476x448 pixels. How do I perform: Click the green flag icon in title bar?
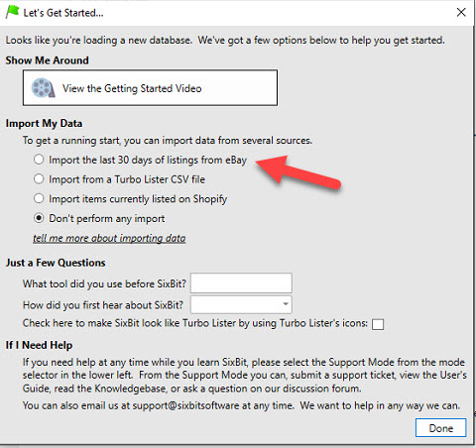tap(13, 12)
